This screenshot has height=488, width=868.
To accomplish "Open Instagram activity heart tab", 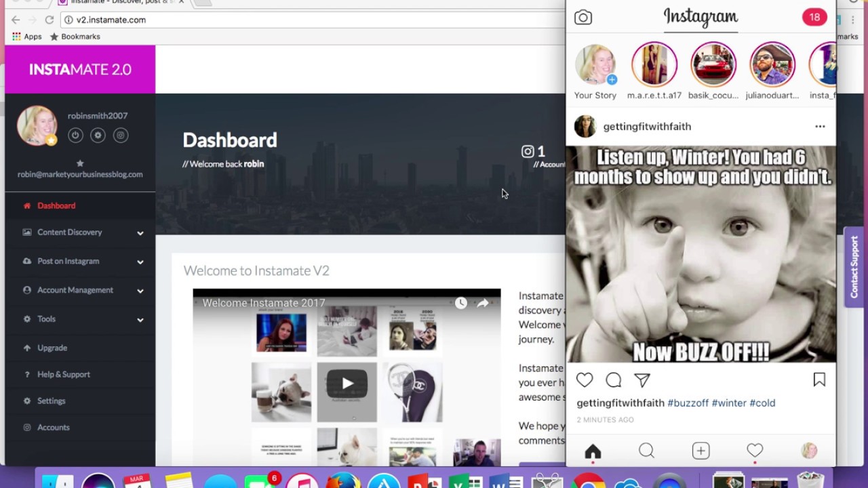I will (755, 450).
